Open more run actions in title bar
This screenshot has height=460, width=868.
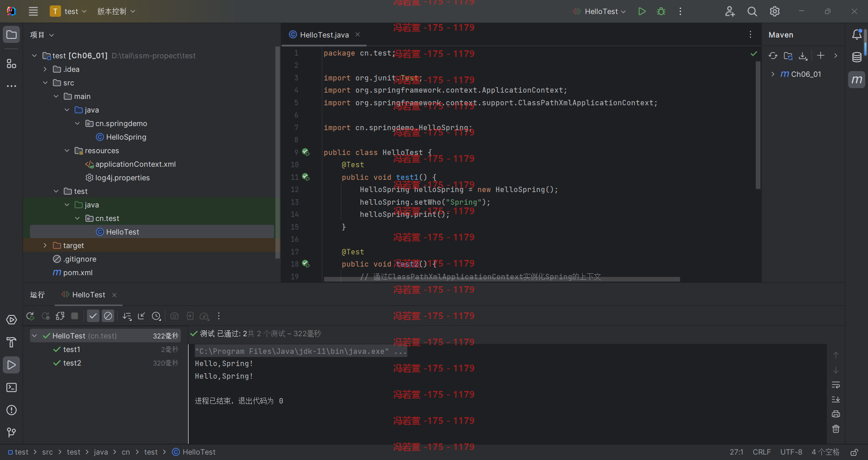pyautogui.click(x=680, y=11)
